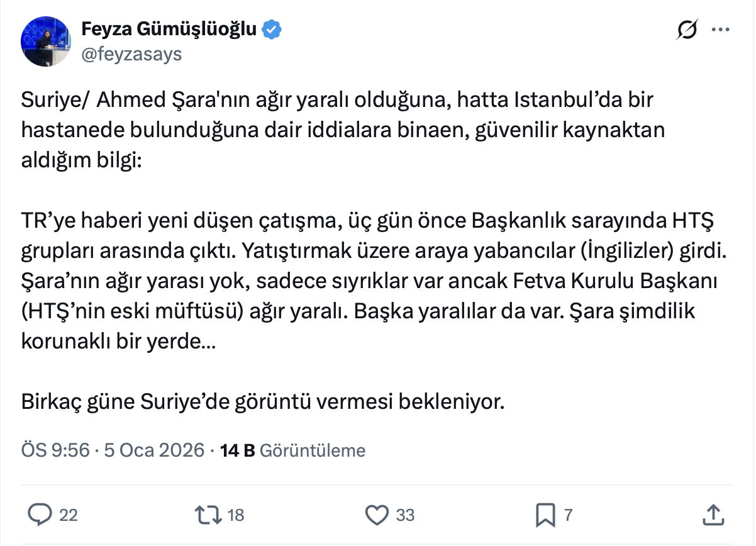Click the 14 B Görüntüleme view count
The width and height of the screenshot is (756, 546).
coord(293,450)
